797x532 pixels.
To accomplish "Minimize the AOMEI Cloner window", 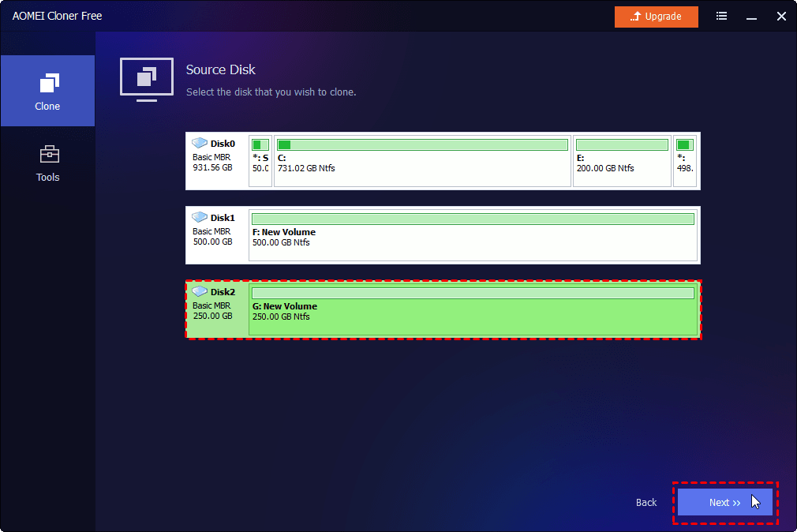I will [751, 17].
